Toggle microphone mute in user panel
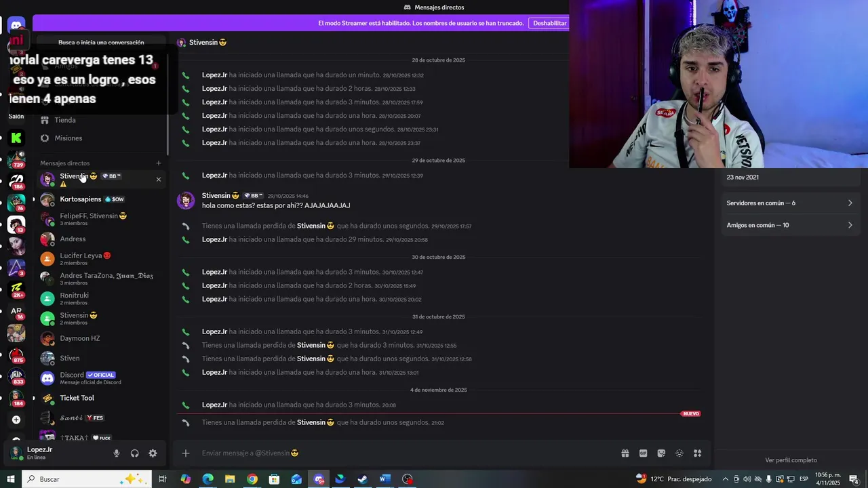Screen dimensions: 868x488 [117, 453]
